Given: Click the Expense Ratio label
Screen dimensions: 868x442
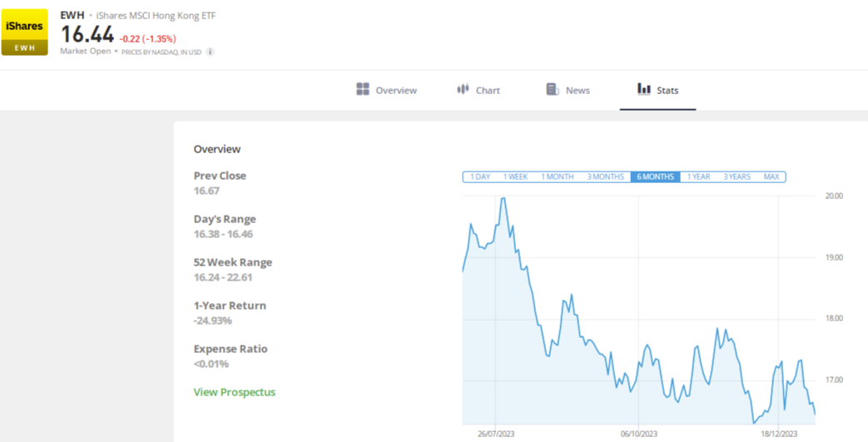Looking at the screenshot, I should (231, 349).
